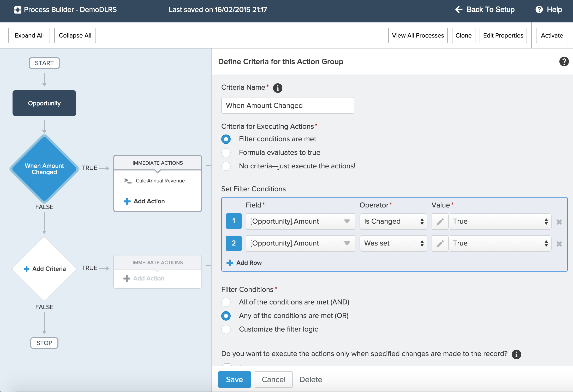Click the Activate button
The image size is (573, 392).
click(552, 35)
